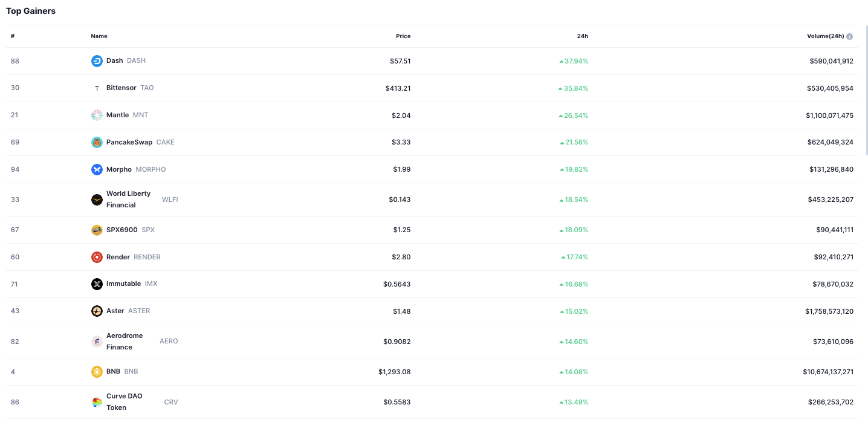
Task: Click the Bittensor TAO logo icon
Action: [x=97, y=88]
